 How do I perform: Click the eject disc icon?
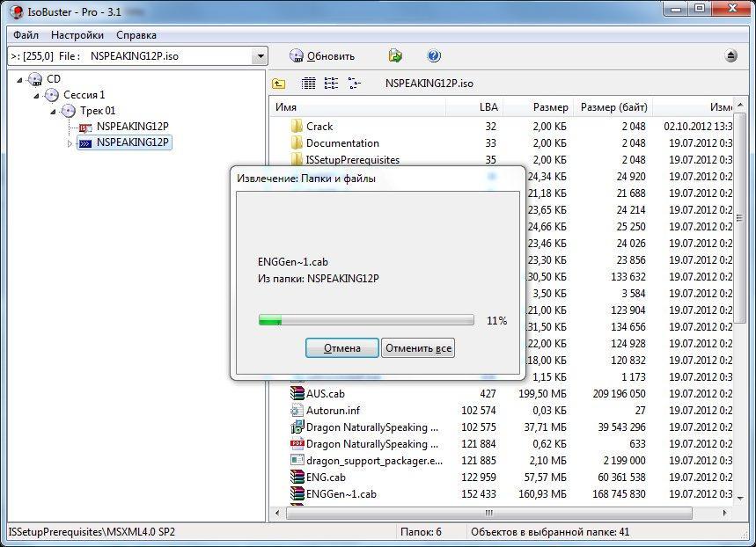click(x=731, y=56)
